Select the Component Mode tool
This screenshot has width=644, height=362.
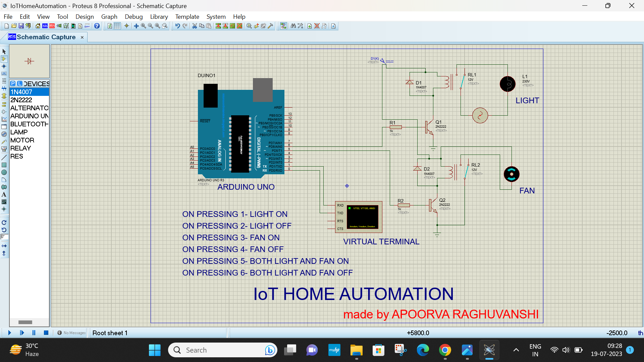tap(4, 59)
